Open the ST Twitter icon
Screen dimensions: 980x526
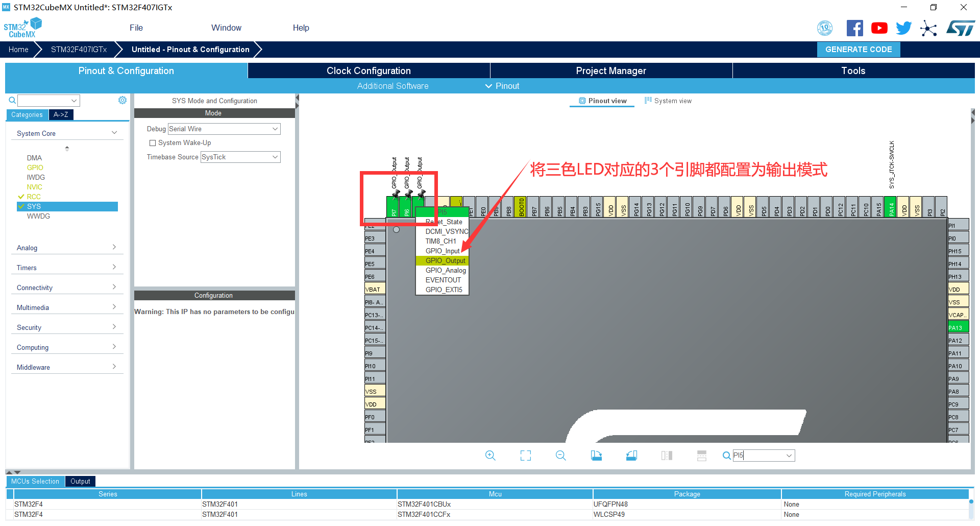click(x=903, y=28)
